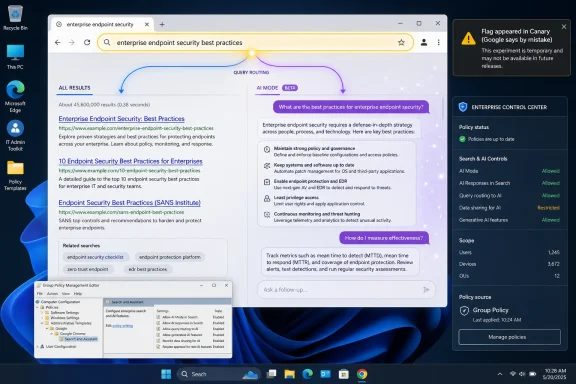Open the Recycle Bin desktop icon
This screenshot has height=384, width=576.
click(x=15, y=18)
